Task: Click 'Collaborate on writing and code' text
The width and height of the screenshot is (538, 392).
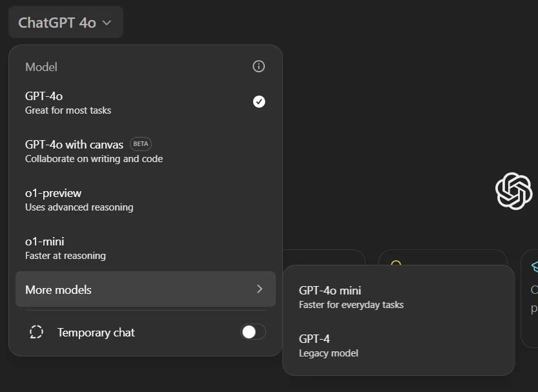Action: point(94,159)
